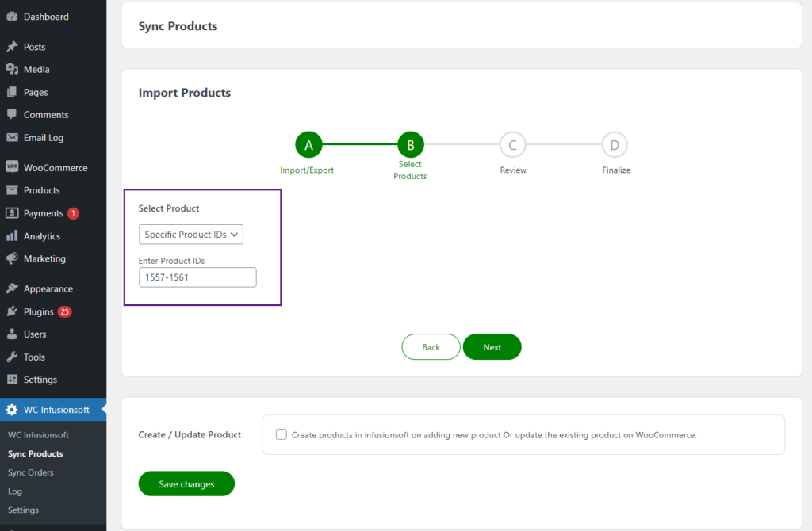Go to the Media menu

click(x=36, y=70)
